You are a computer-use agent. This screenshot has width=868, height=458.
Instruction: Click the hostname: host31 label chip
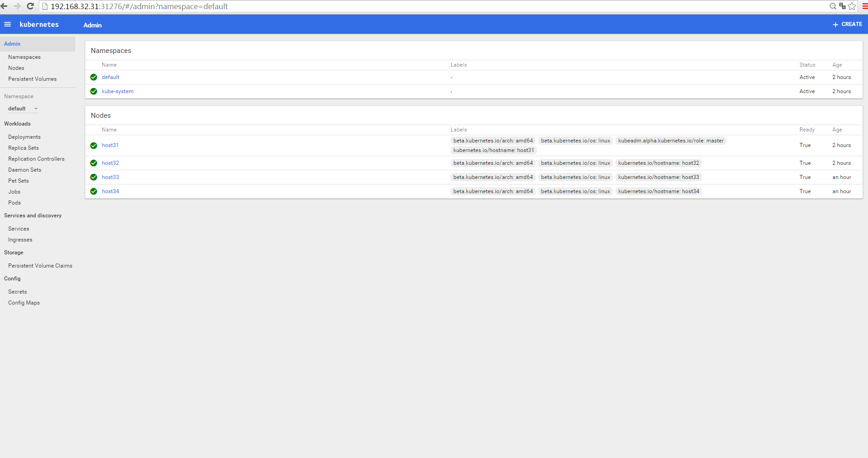(494, 150)
